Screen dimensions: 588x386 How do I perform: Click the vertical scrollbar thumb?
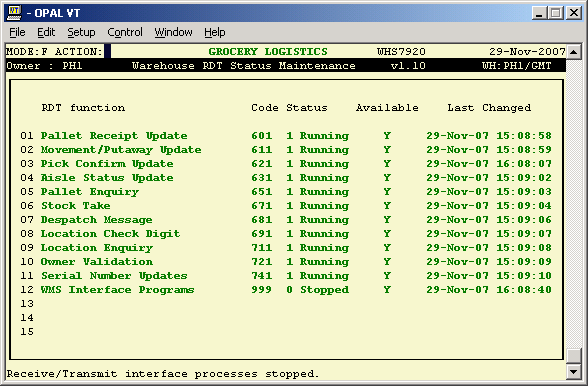tap(574, 356)
